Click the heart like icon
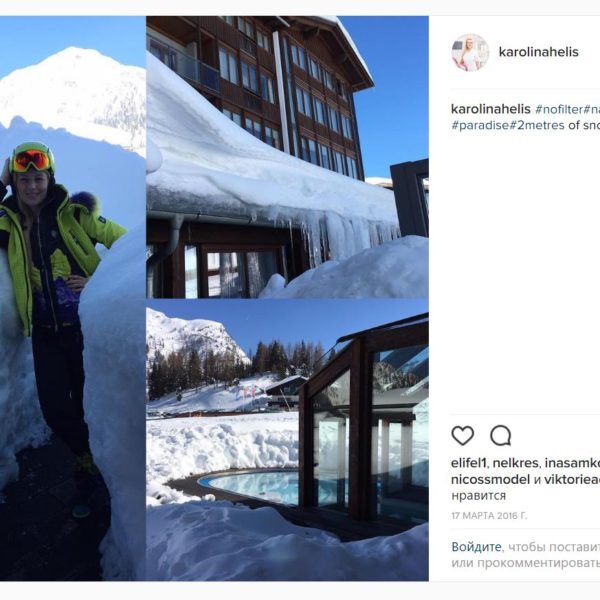 click(x=463, y=435)
